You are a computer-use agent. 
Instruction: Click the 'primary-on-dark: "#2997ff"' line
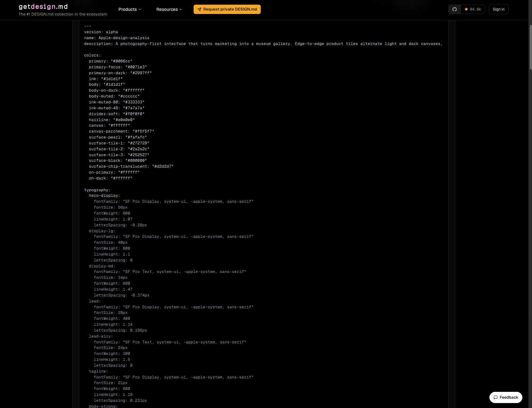click(x=120, y=73)
